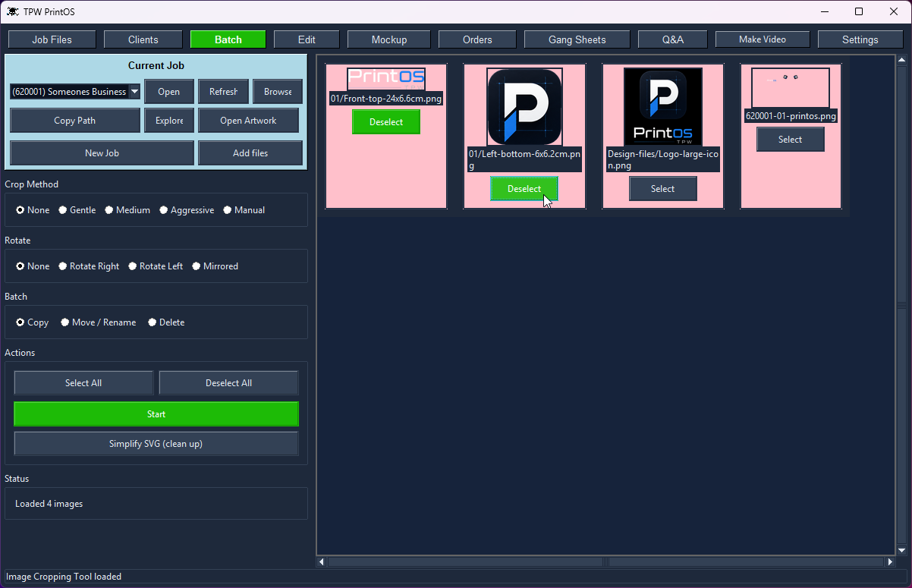Select the Logo-large-icon.png image

[x=662, y=189]
